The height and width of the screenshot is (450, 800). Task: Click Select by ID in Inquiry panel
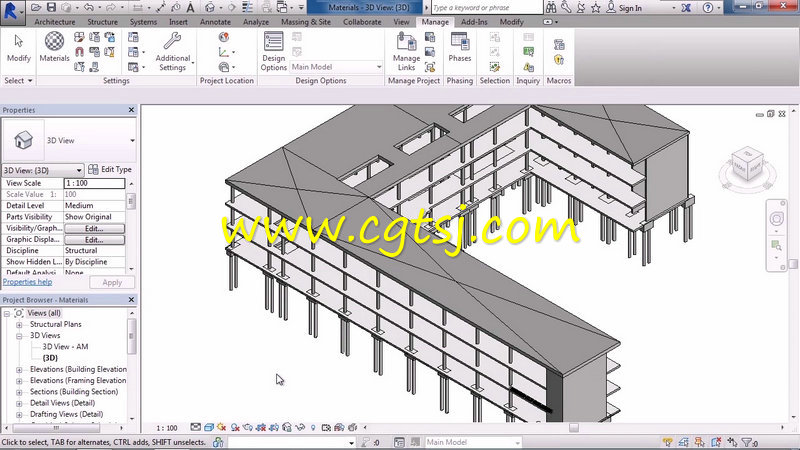[x=529, y=52]
